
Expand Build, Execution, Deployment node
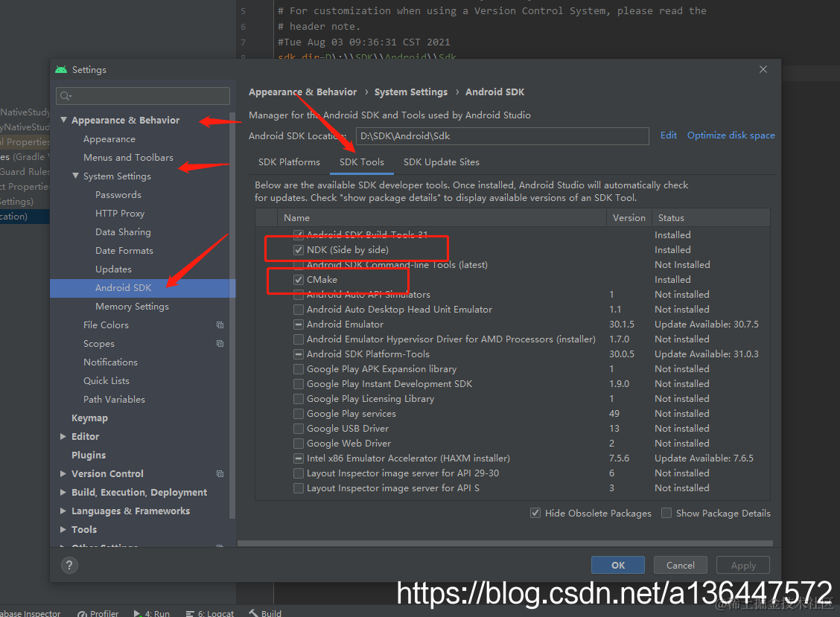click(x=63, y=492)
